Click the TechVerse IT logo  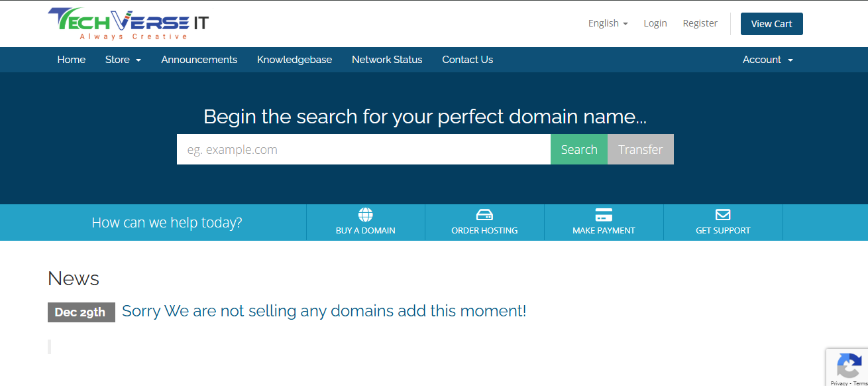coord(129,24)
